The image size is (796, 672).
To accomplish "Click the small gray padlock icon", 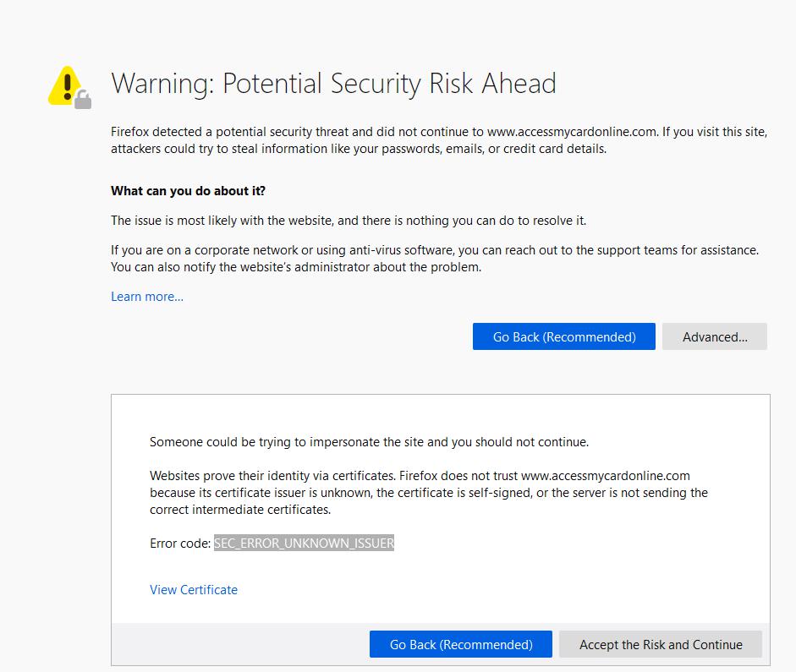I will pyautogui.click(x=82, y=101).
